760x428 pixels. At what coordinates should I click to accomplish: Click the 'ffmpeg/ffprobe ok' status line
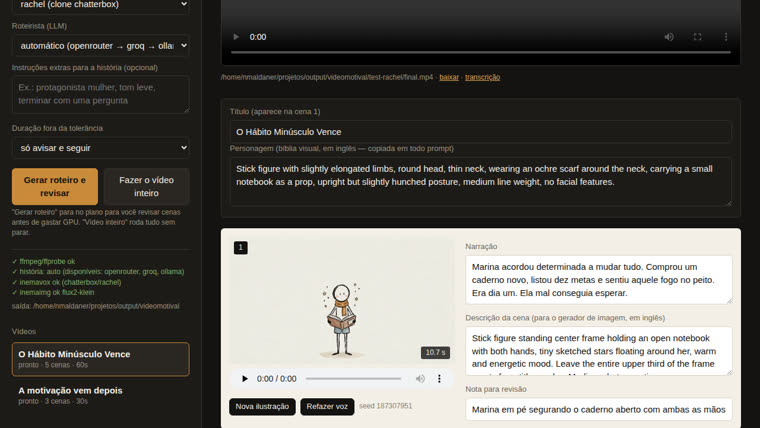pyautogui.click(x=44, y=261)
